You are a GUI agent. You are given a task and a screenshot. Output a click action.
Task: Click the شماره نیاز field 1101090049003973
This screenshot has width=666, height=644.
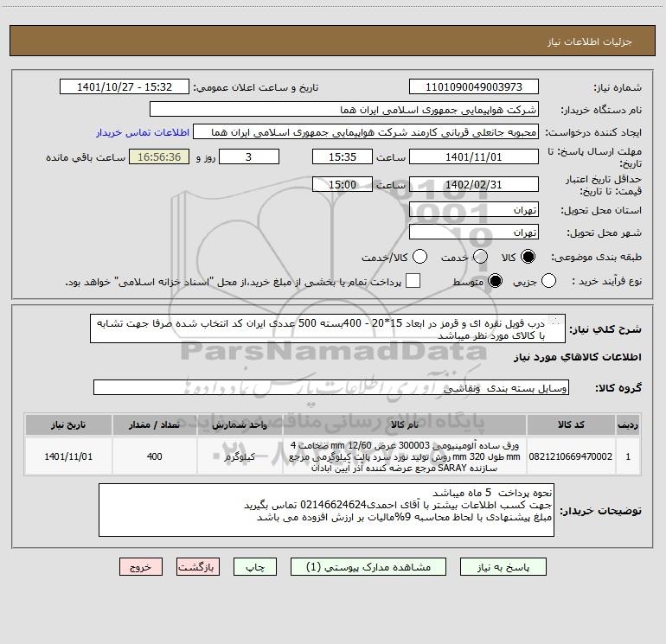point(474,87)
